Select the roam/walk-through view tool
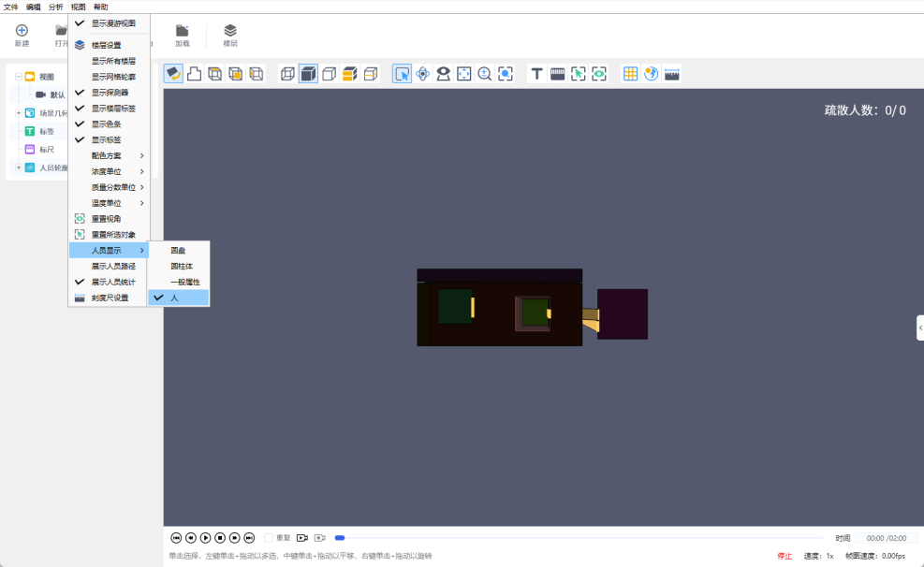 pos(443,74)
